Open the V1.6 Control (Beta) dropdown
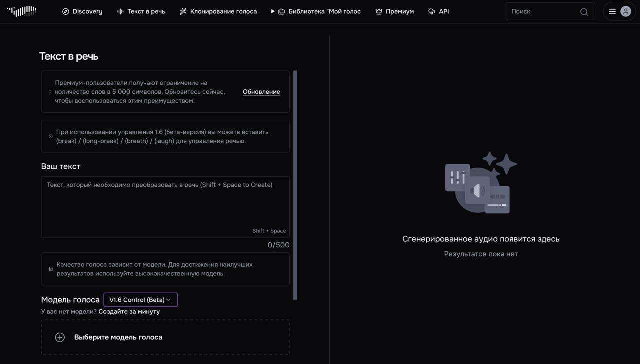 tap(140, 300)
